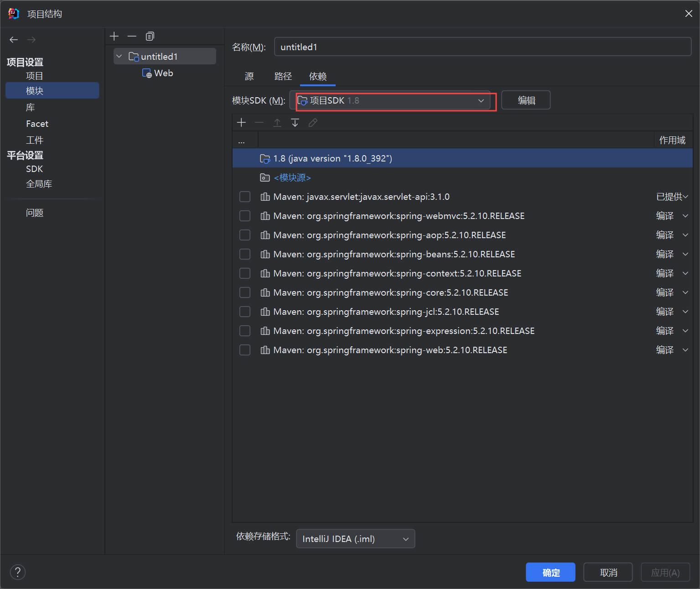Click IntelliJ IDEA logo in title bar
Image resolution: width=700 pixels, height=589 pixels.
click(x=14, y=14)
